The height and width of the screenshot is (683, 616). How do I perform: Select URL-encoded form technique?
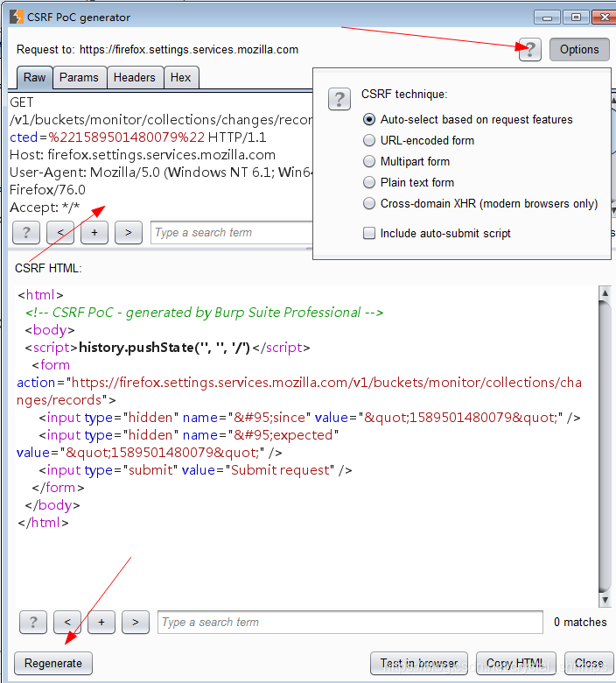click(419, 140)
